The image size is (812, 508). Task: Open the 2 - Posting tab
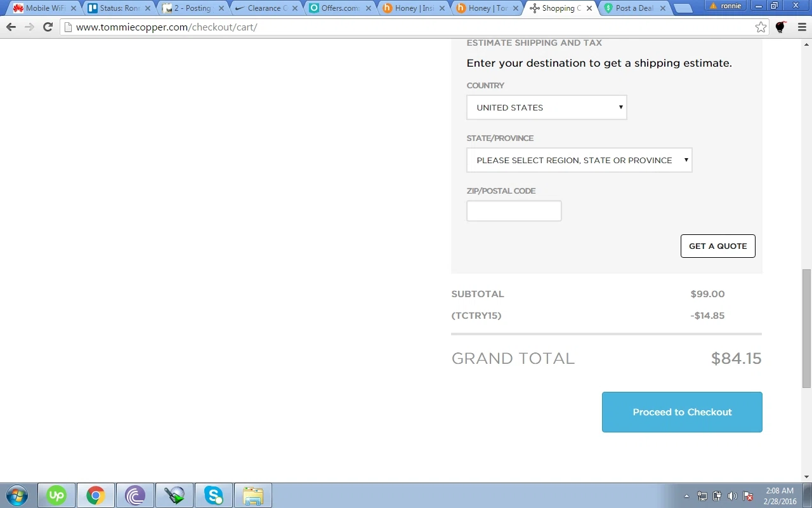coord(192,8)
